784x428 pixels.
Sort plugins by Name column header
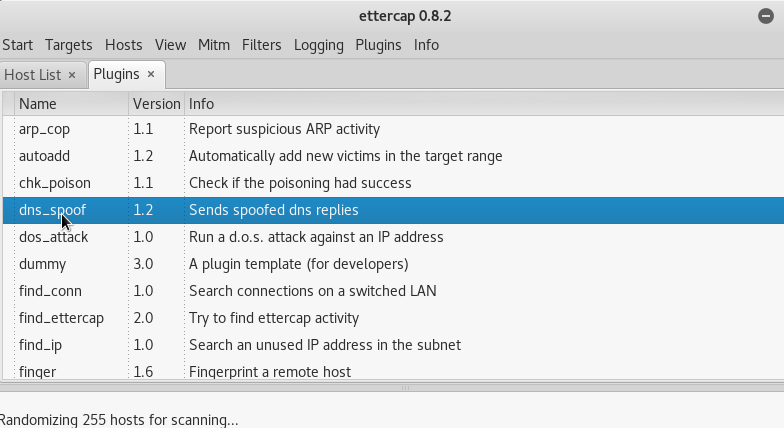72,104
